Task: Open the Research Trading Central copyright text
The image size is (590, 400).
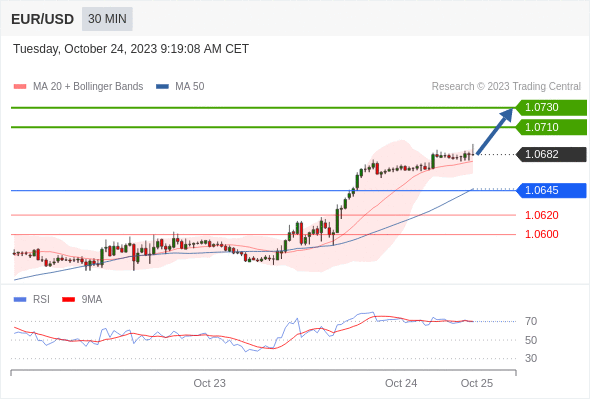Action: click(506, 87)
